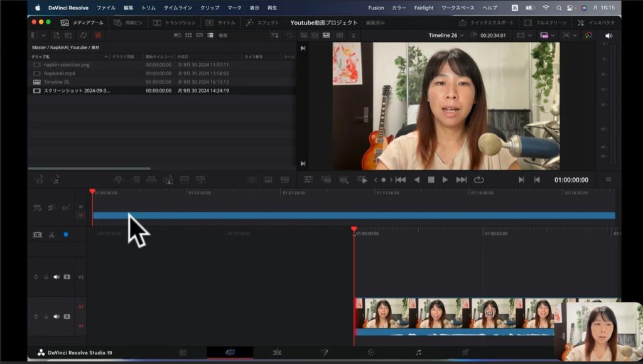
Task: Toggle the loop playback button
Action: coord(479,179)
